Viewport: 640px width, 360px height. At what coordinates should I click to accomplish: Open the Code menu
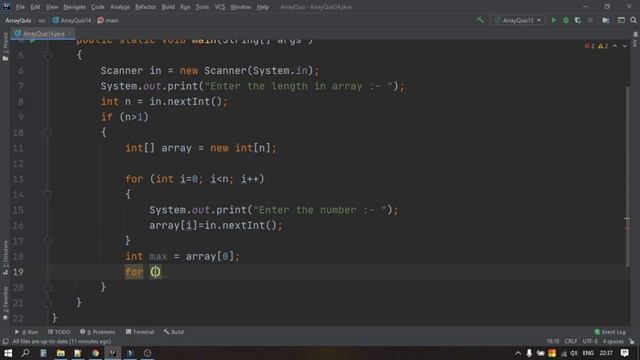[x=98, y=7]
